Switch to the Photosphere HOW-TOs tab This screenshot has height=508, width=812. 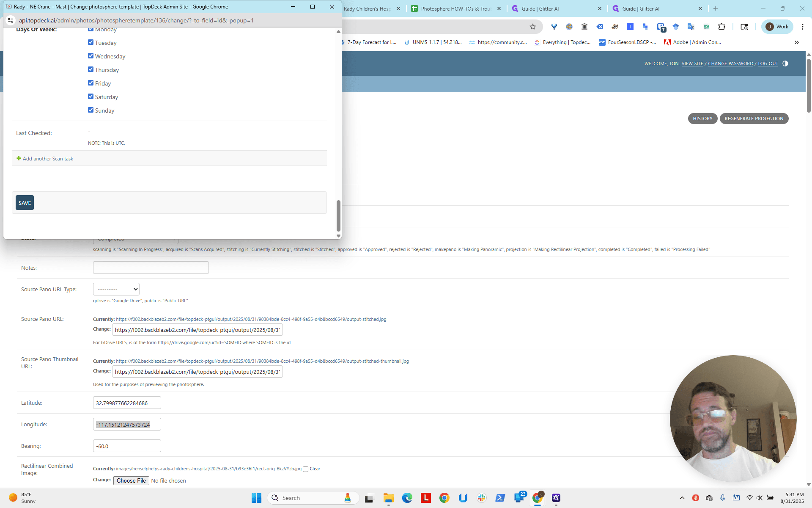point(456,8)
